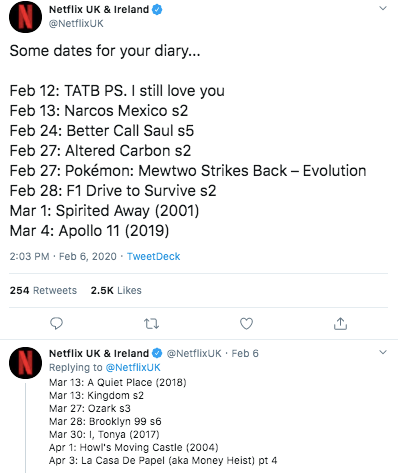Expand the main tweet options chevron
Image resolution: width=398 pixels, height=473 pixels.
[383, 8]
